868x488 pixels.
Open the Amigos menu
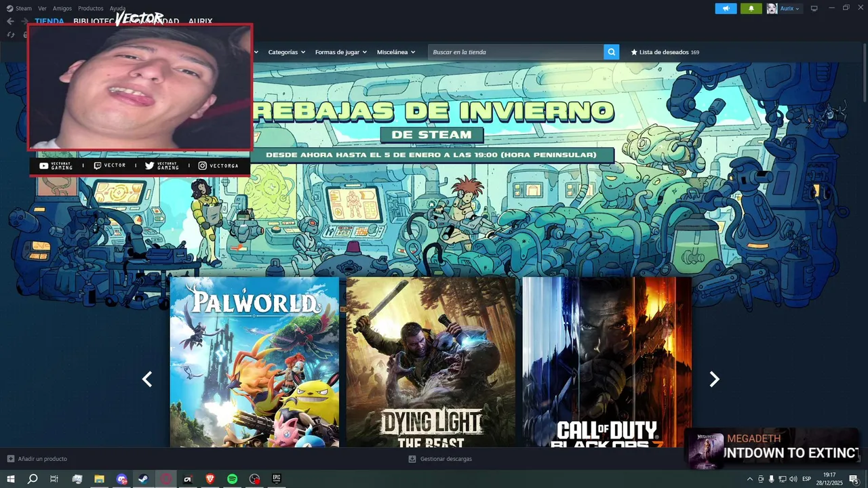tap(62, 9)
